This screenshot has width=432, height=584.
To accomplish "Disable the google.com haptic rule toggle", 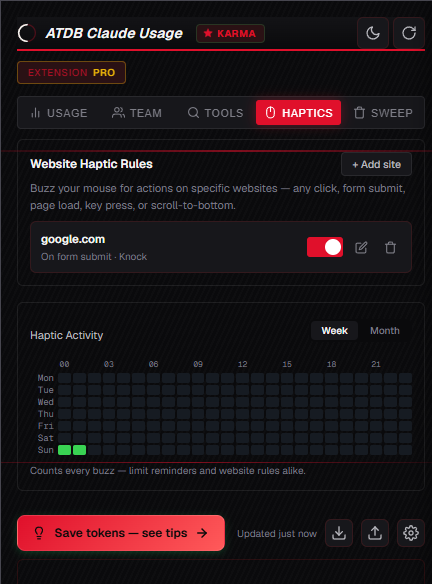I will coord(325,247).
